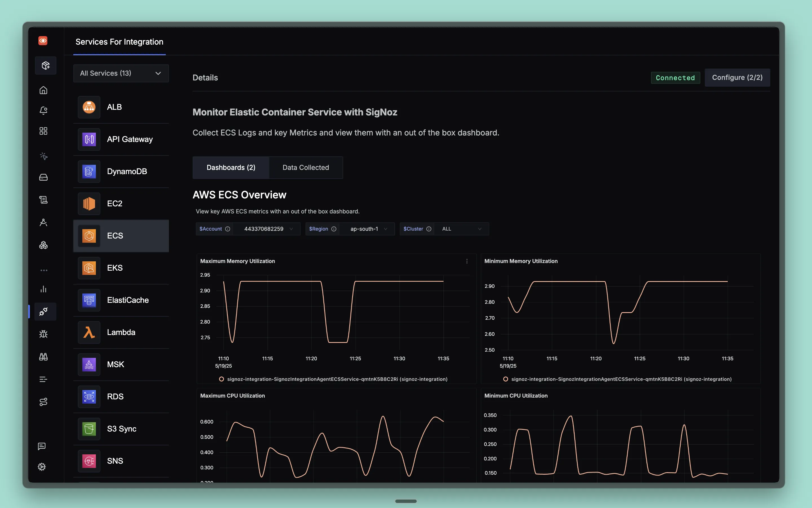The height and width of the screenshot is (508, 812).
Task: Open Dashboards grid icon in sidebar
Action: click(43, 131)
